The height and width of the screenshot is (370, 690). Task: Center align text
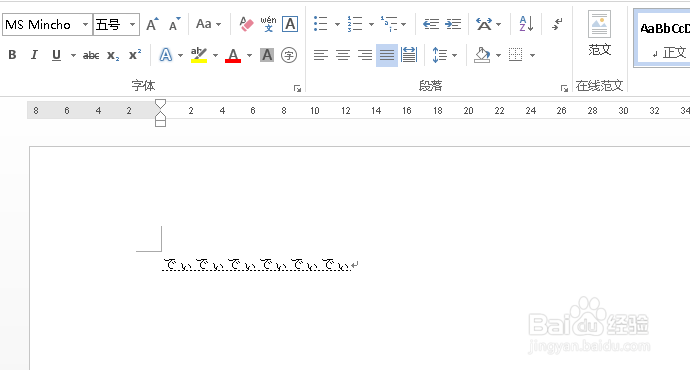343,55
